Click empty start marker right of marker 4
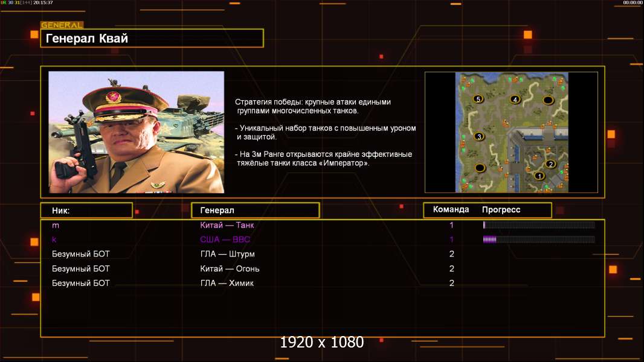 (x=548, y=100)
